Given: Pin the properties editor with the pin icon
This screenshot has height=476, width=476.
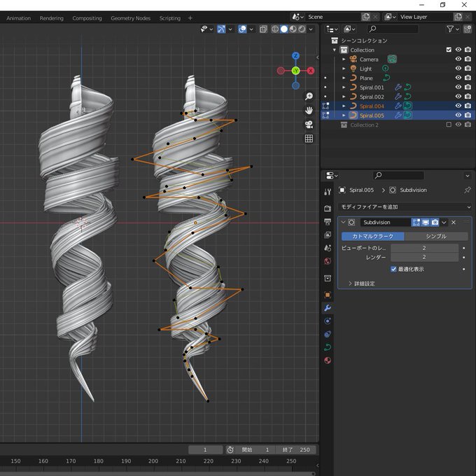Looking at the screenshot, I should pyautogui.click(x=468, y=190).
